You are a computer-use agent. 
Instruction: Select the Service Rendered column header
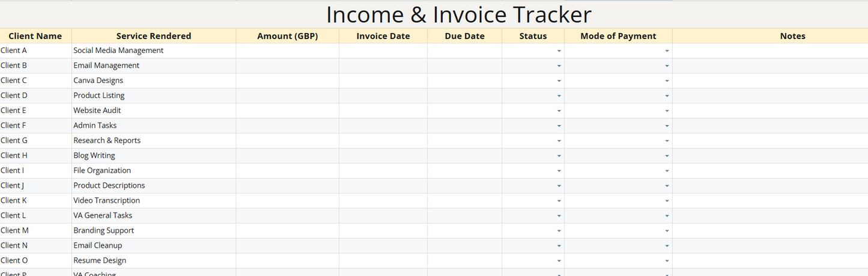click(x=154, y=36)
